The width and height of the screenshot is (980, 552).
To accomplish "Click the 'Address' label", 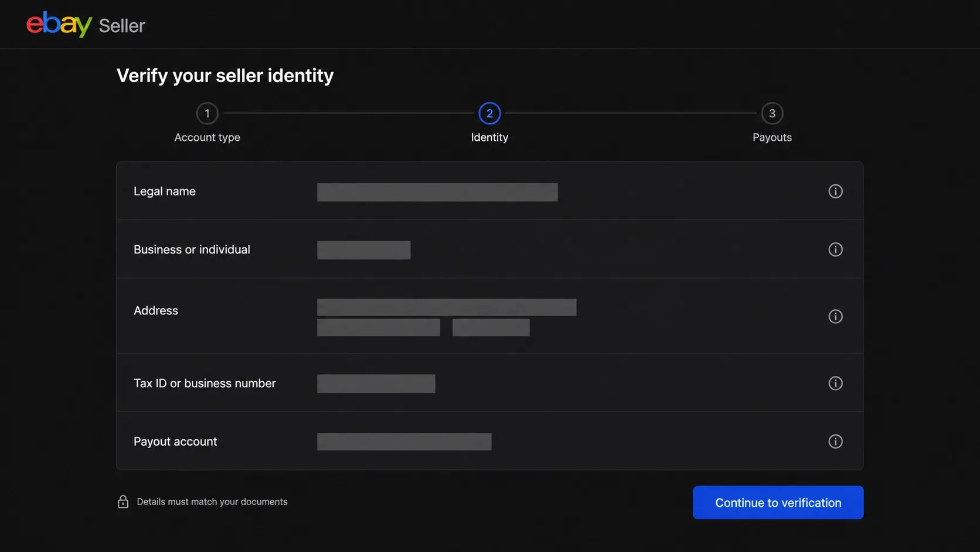I will pos(156,310).
